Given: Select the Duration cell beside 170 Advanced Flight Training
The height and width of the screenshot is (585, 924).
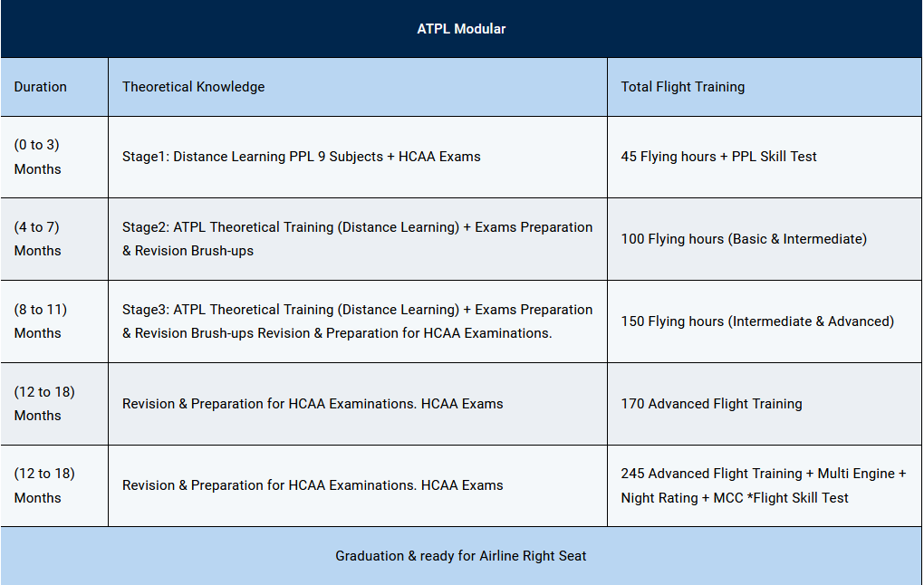Looking at the screenshot, I should [x=44, y=404].
